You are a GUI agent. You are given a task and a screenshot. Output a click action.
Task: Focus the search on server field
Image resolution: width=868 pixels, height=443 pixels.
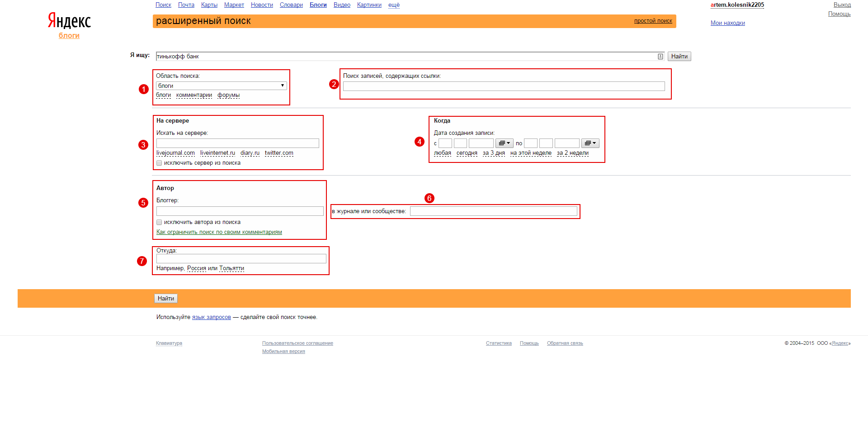(238, 143)
